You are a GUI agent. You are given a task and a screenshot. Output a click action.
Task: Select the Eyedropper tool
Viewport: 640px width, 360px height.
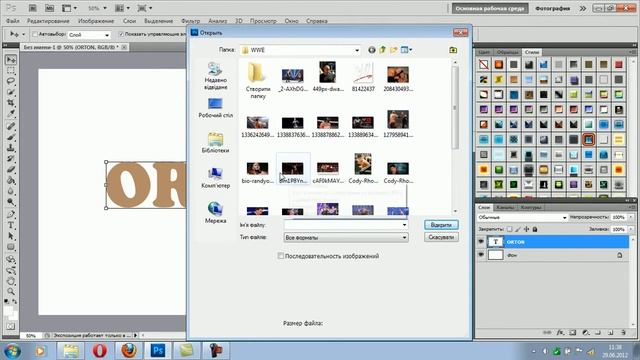(x=11, y=113)
